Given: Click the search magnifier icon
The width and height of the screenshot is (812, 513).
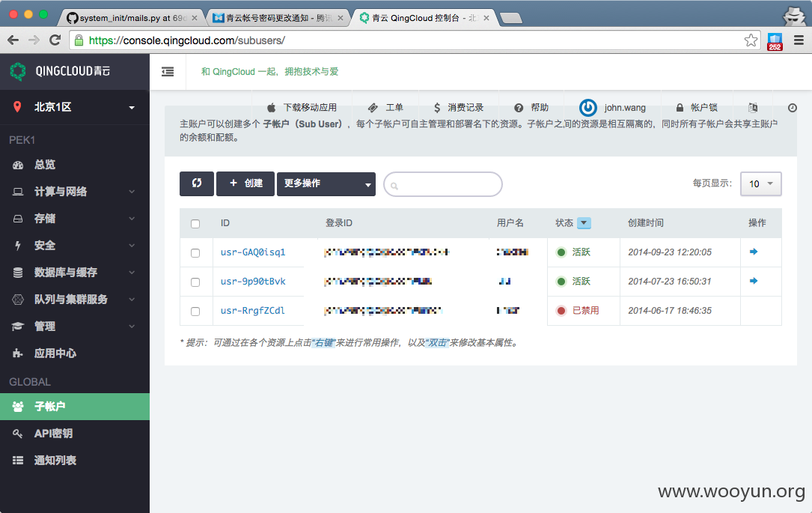Looking at the screenshot, I should pyautogui.click(x=394, y=186).
